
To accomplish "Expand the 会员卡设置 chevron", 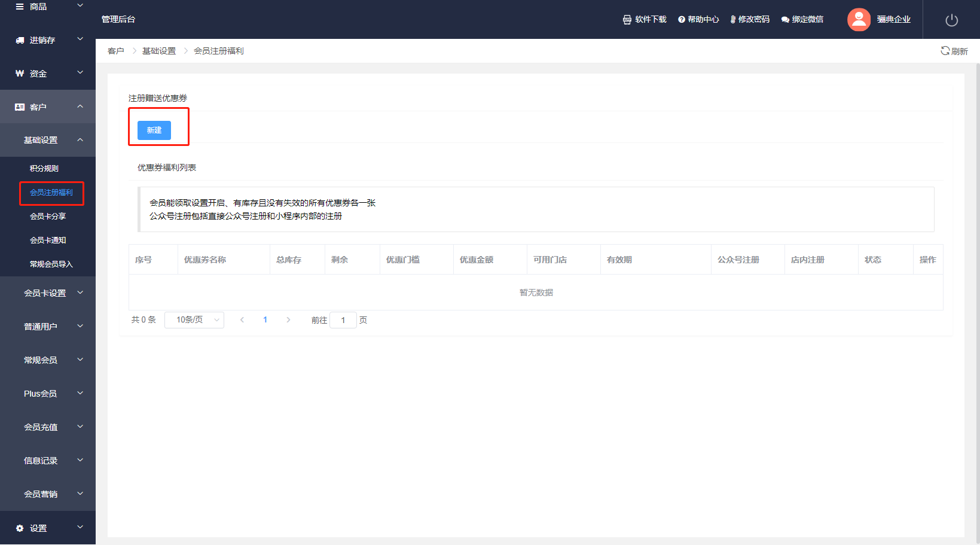I will click(80, 293).
